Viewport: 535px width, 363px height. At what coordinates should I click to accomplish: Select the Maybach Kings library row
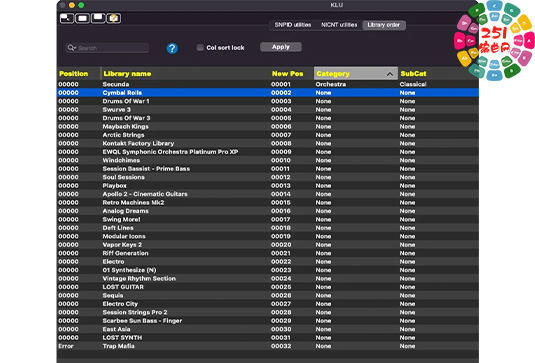[268, 127]
